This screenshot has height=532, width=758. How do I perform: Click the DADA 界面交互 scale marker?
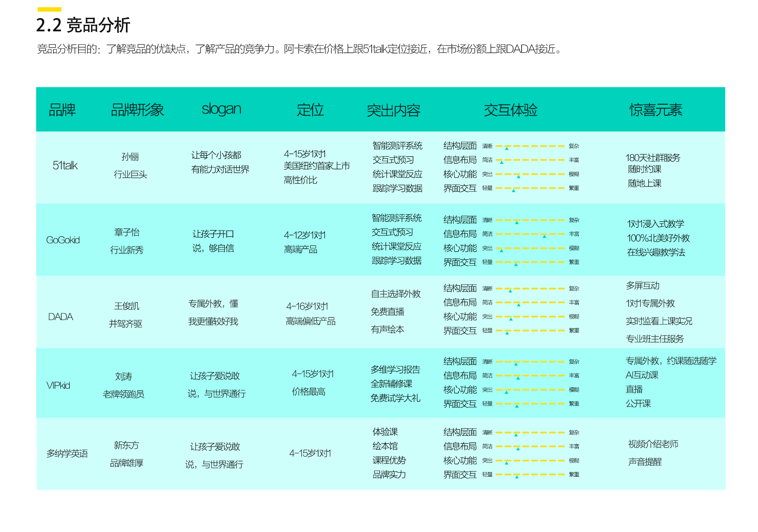[x=507, y=333]
